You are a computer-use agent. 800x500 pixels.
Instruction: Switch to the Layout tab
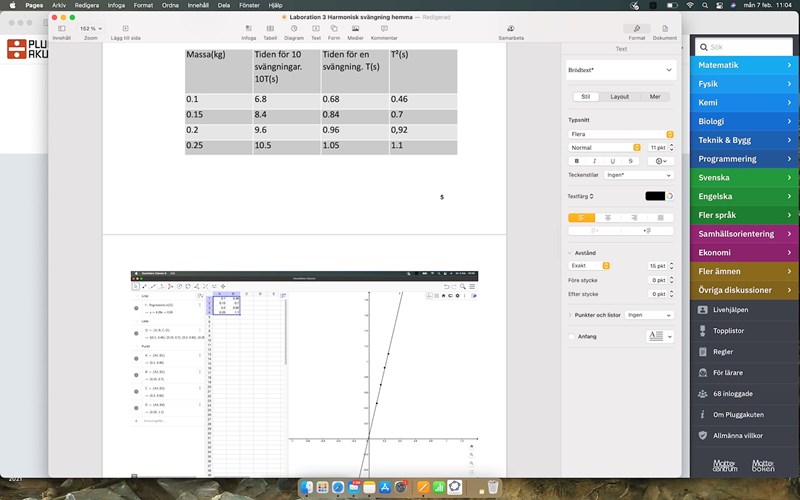[x=620, y=97]
